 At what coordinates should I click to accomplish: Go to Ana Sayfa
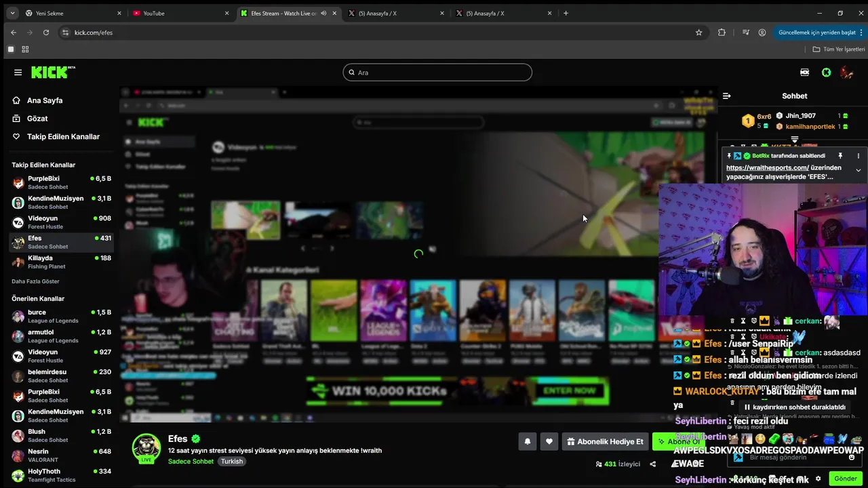pos(45,100)
